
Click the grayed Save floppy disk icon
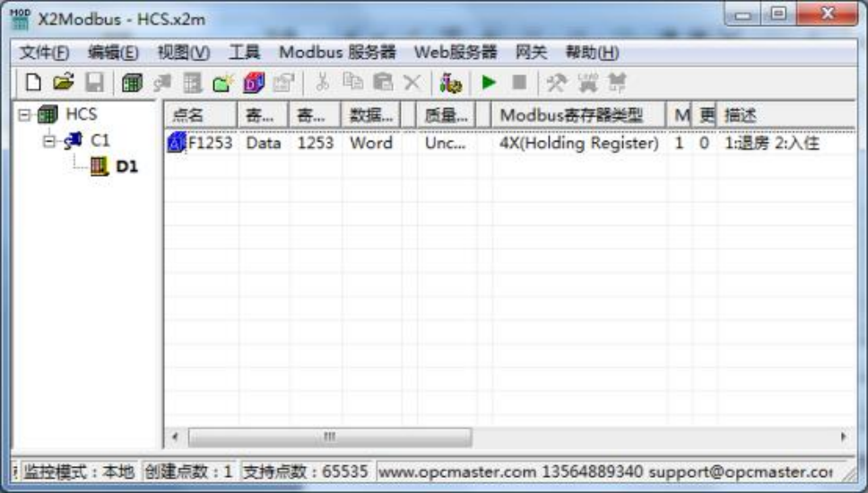tap(95, 83)
